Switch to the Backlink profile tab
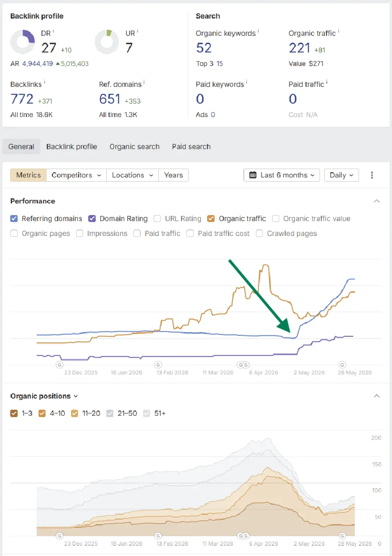392x556 pixels. click(72, 147)
